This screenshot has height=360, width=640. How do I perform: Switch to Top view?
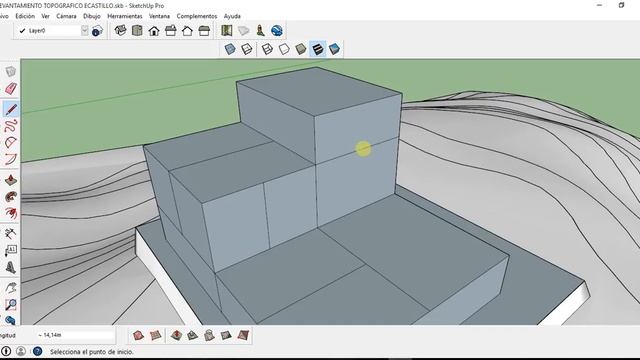tap(137, 31)
